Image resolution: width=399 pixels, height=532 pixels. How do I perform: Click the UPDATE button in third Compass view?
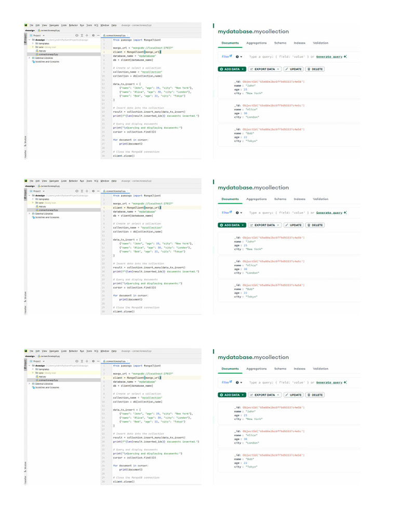pyautogui.click(x=294, y=395)
